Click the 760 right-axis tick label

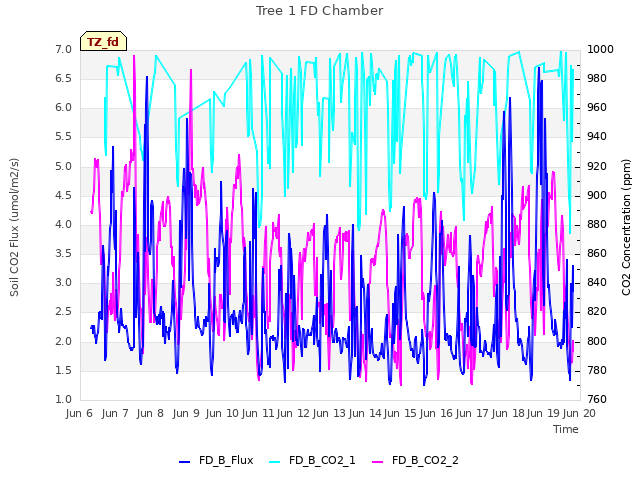(597, 400)
